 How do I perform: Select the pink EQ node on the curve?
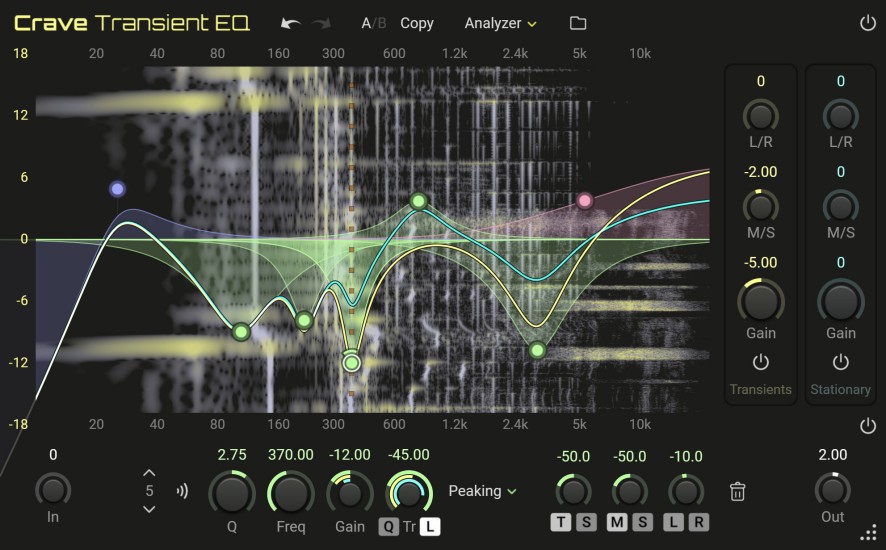pos(585,201)
